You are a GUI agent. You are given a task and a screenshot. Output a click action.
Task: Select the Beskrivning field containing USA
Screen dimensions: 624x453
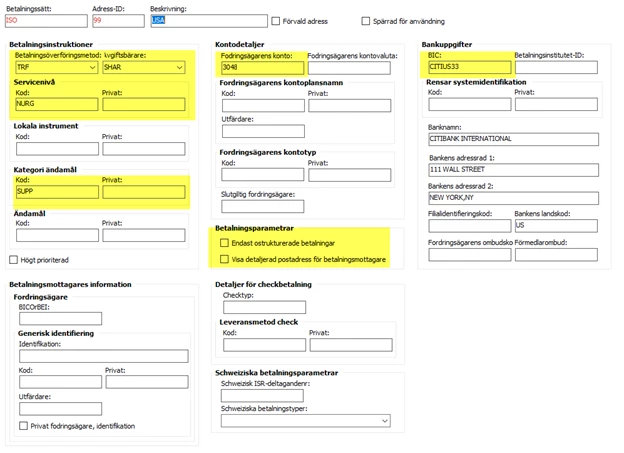pyautogui.click(x=209, y=21)
